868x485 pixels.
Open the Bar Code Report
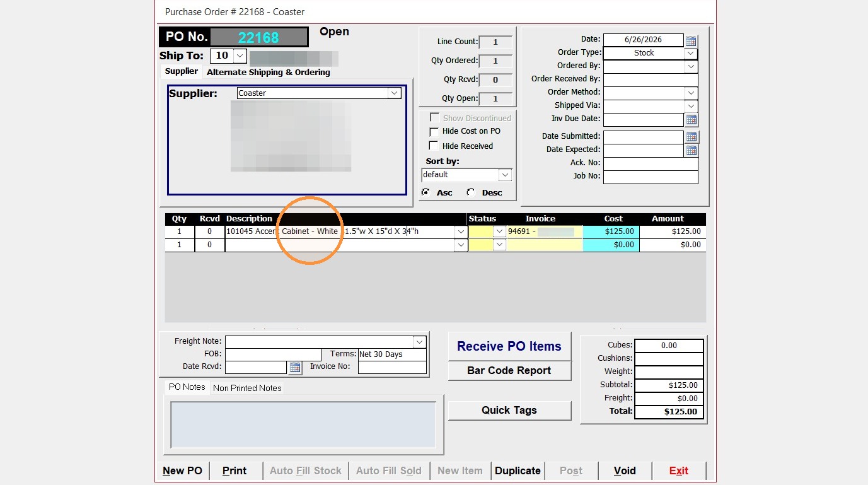coord(509,371)
